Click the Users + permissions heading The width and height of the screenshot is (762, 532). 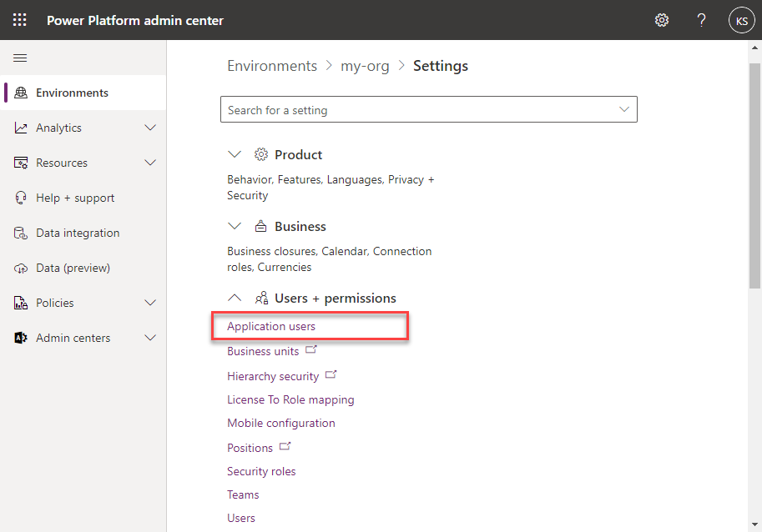tap(336, 298)
